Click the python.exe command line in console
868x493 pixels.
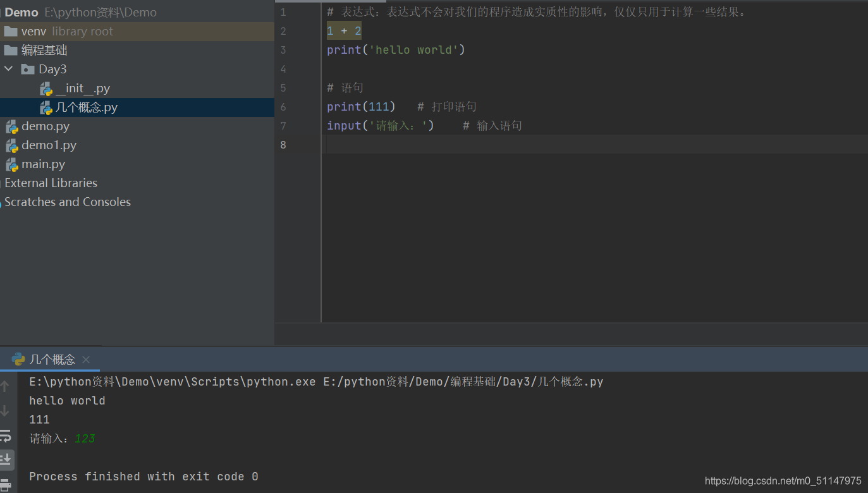click(x=316, y=382)
